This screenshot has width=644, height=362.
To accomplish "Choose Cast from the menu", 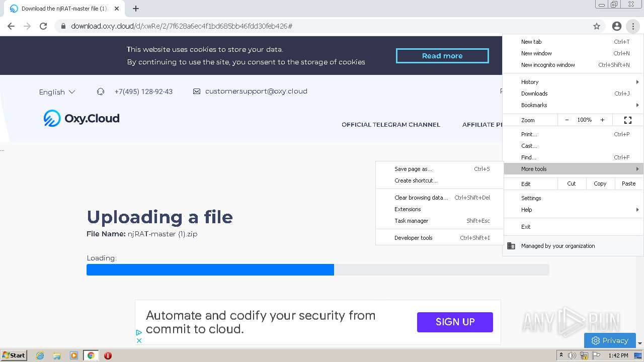I will click(574, 146).
